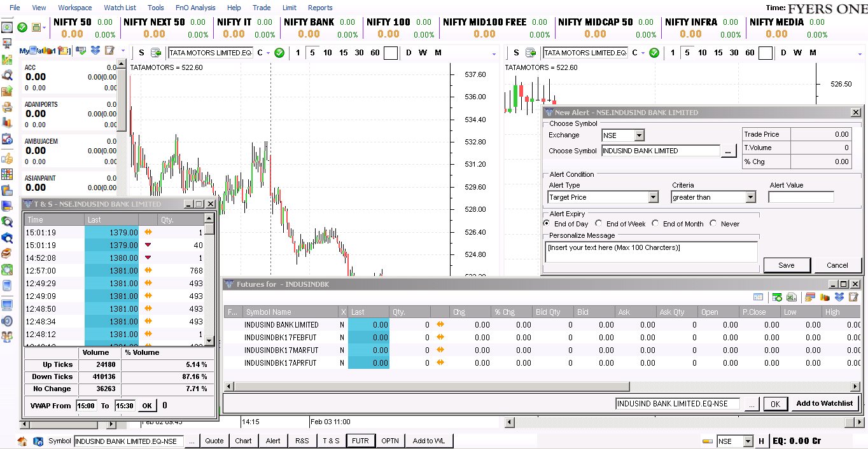This screenshot has height=449, width=868.
Task: Click the green checkmark beside TATA MOTORS symbol
Action: [279, 53]
